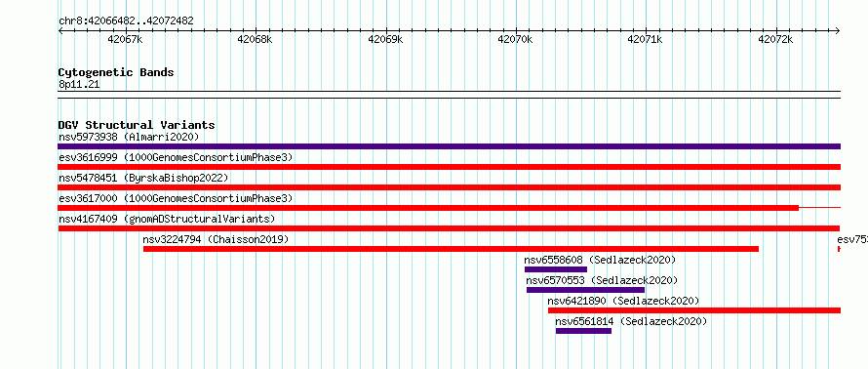Click the red nsv4167409 variant bar
This screenshot has width=868, height=369.
(449, 228)
